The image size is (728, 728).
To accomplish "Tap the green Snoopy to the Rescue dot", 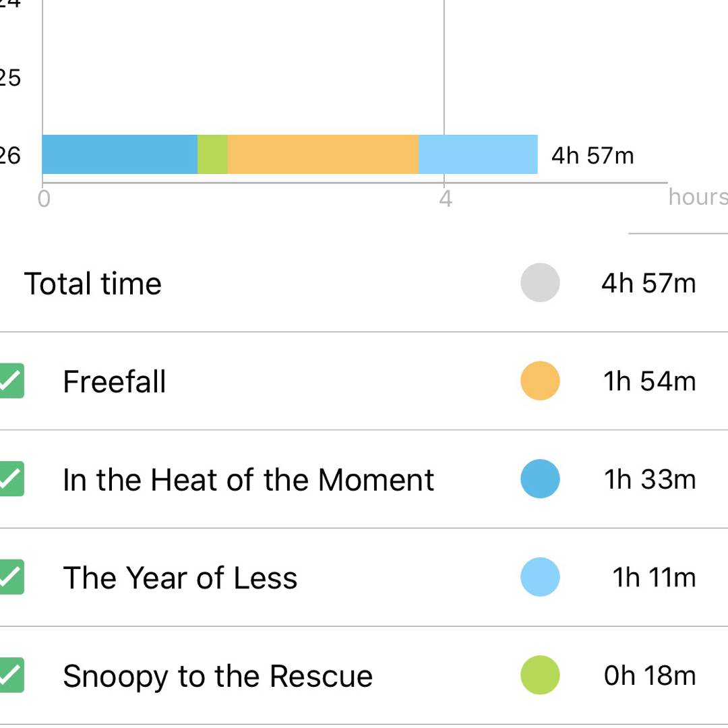I will pyautogui.click(x=540, y=675).
